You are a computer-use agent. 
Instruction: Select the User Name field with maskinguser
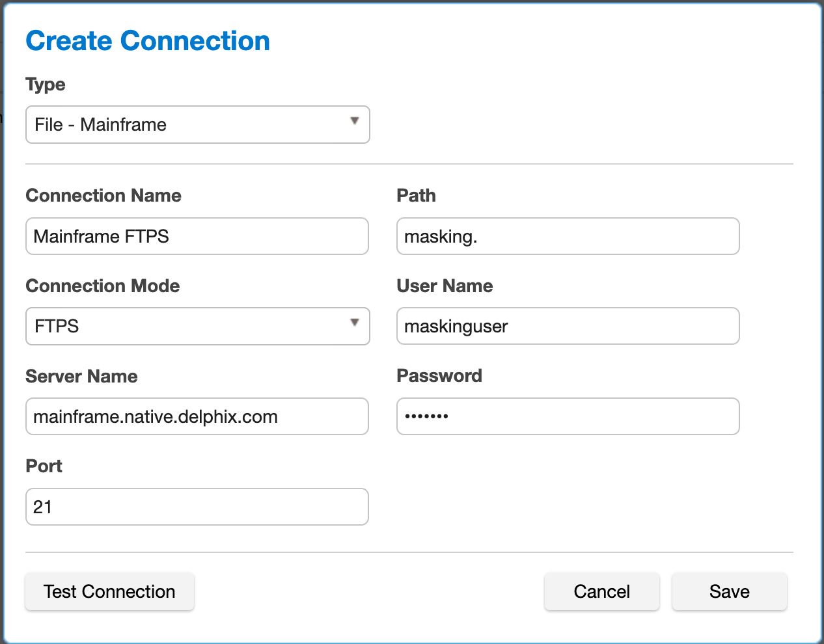[x=568, y=326]
